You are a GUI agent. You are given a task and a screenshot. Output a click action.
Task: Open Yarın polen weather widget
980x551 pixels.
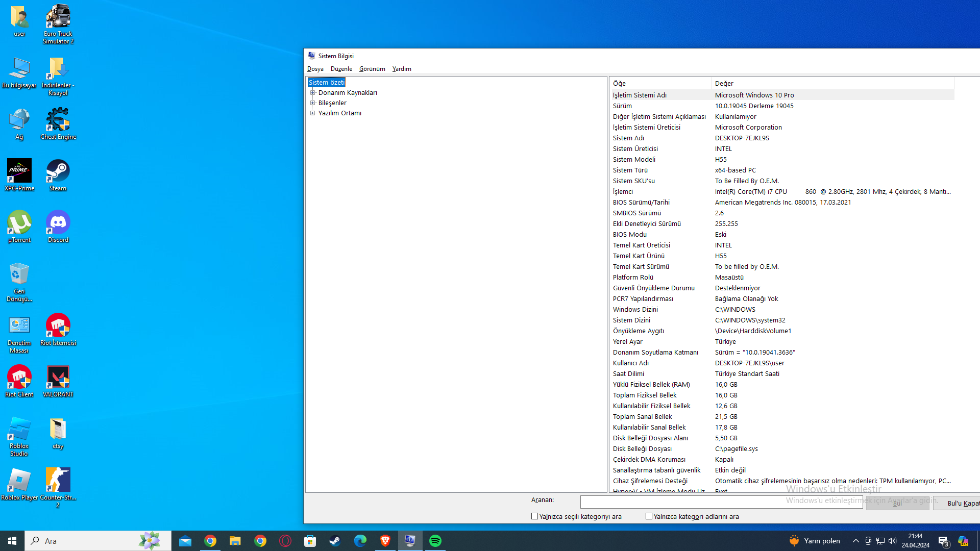[x=815, y=541]
